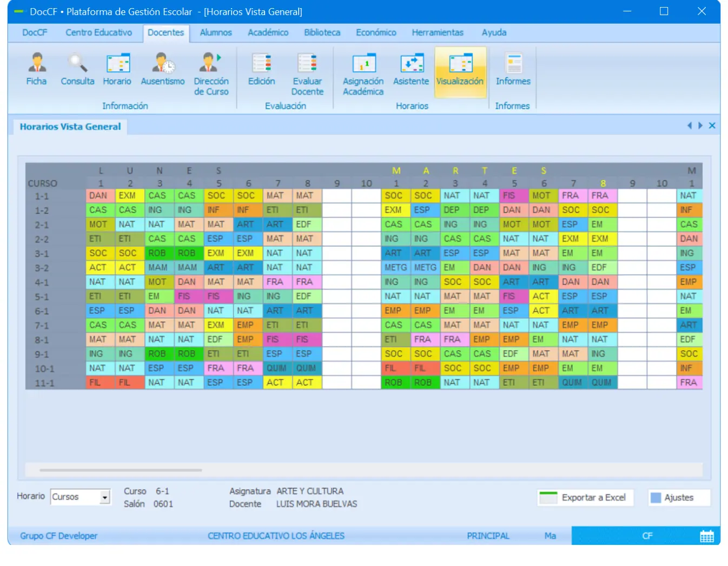
Task: Open the Informes reports icon
Action: [x=513, y=69]
